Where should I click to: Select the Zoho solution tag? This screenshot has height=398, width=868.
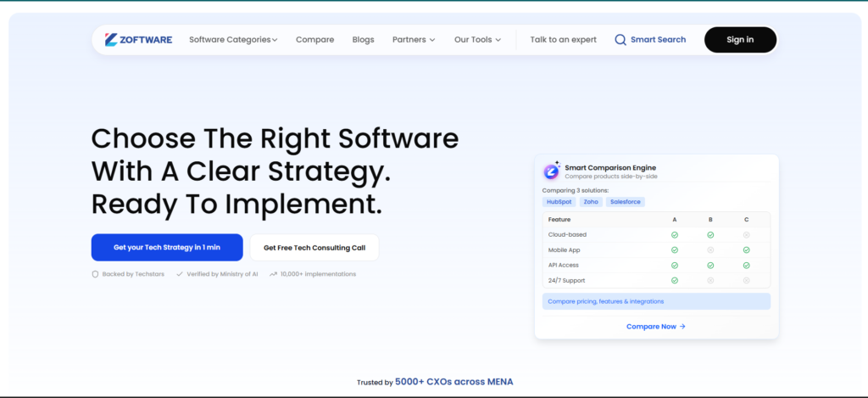(591, 202)
